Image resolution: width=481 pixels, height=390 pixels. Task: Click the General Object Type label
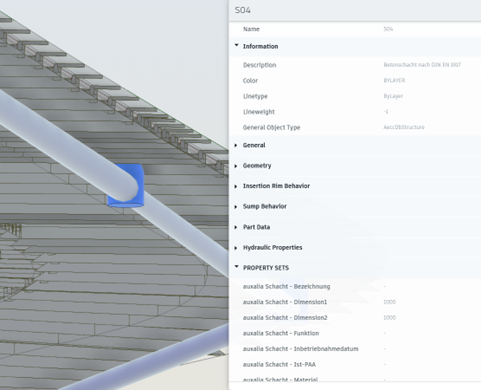point(272,127)
